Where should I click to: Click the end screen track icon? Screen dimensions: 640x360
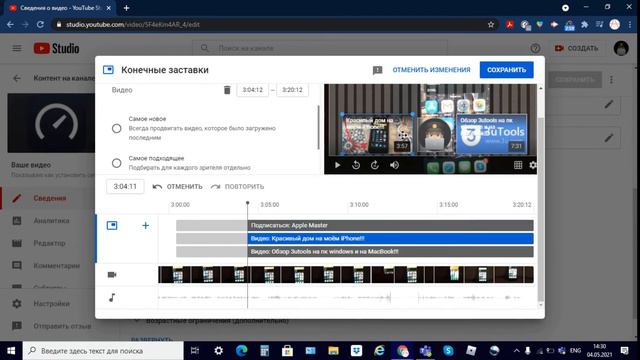click(x=112, y=225)
